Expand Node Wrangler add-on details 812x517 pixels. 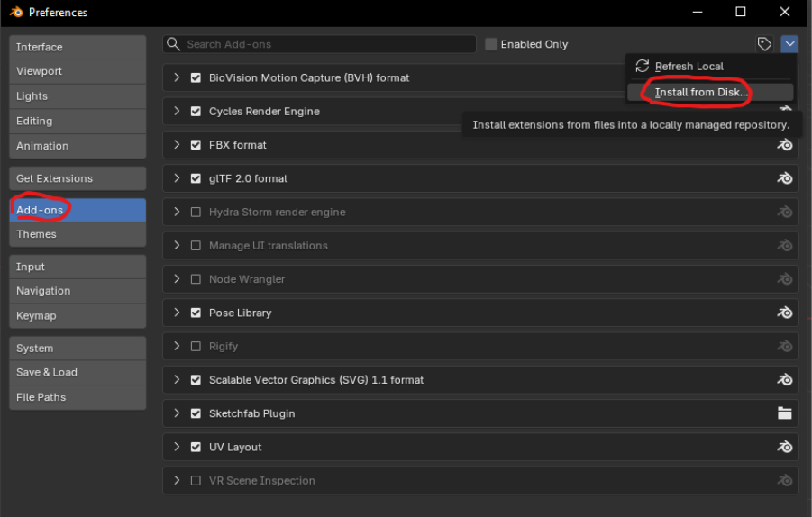pos(177,279)
